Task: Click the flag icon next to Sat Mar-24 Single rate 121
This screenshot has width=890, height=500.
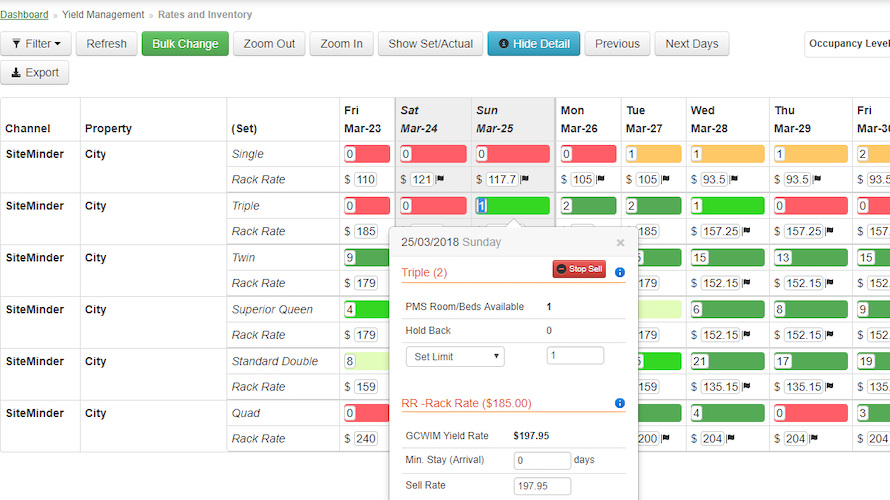Action: (x=440, y=180)
